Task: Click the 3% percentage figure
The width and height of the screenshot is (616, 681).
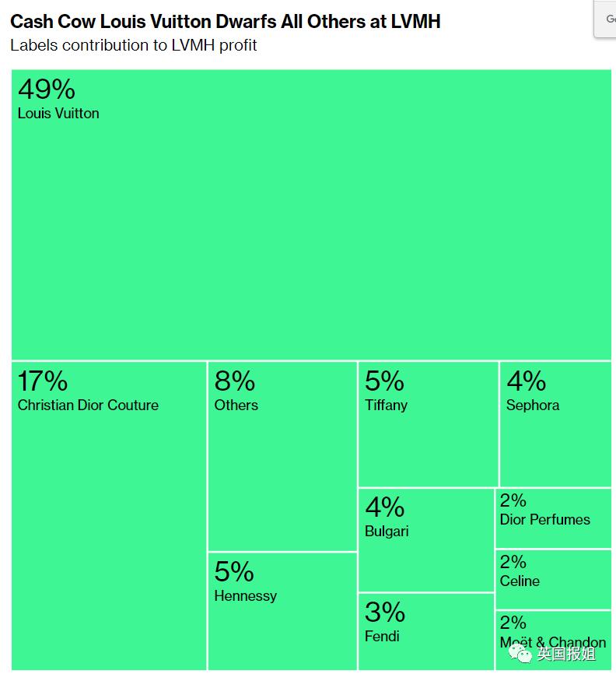Action: 385,612
